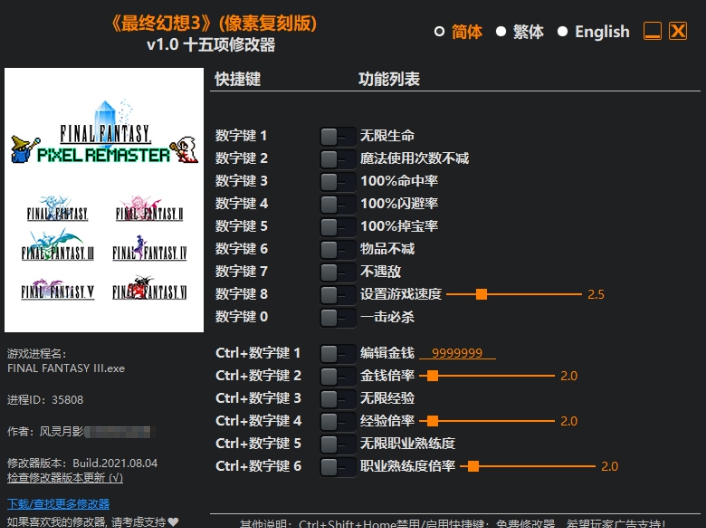
Task: Enable 100%闪避率 switch
Action: click(338, 204)
